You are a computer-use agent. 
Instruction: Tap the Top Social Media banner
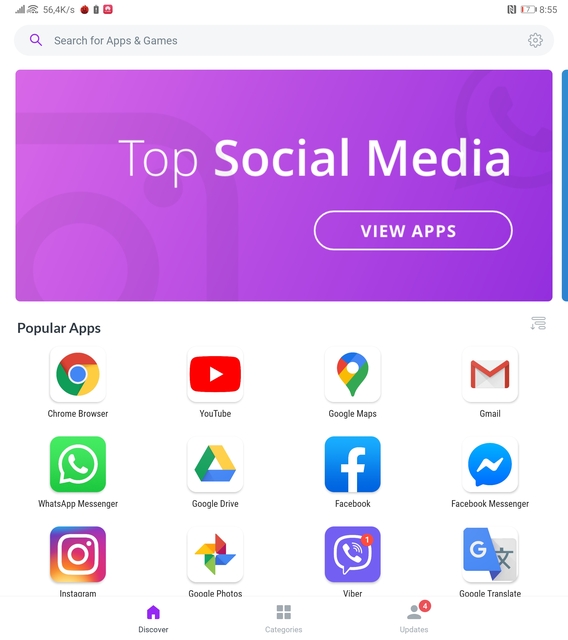pos(284,185)
